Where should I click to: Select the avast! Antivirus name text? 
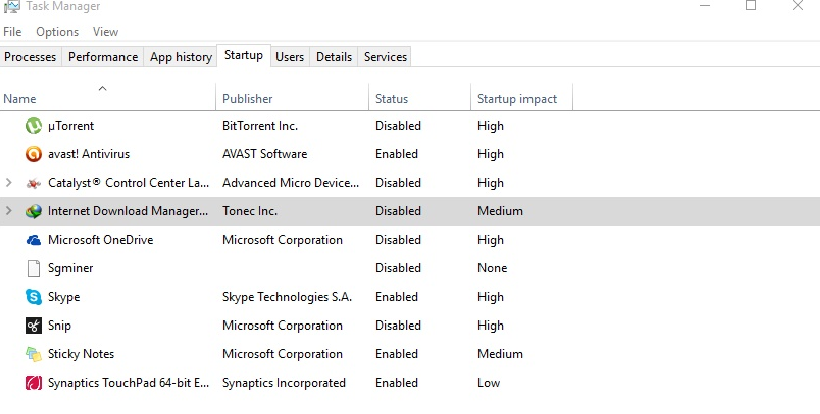click(89, 154)
